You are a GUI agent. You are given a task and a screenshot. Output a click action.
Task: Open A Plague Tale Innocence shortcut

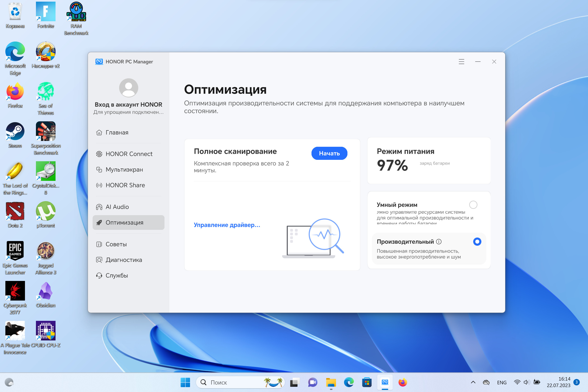[15, 338]
